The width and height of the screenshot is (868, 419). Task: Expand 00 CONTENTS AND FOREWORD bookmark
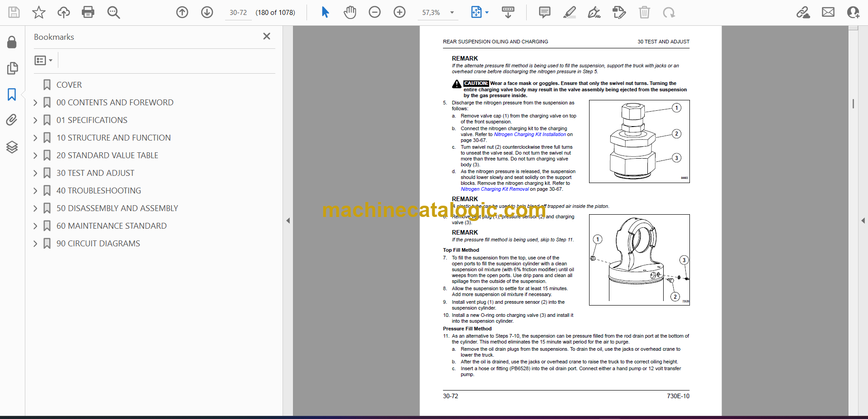click(35, 103)
